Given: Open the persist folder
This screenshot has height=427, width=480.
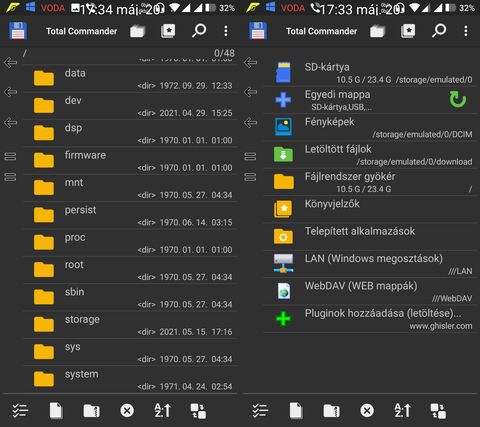Looking at the screenshot, I should click(x=130, y=216).
